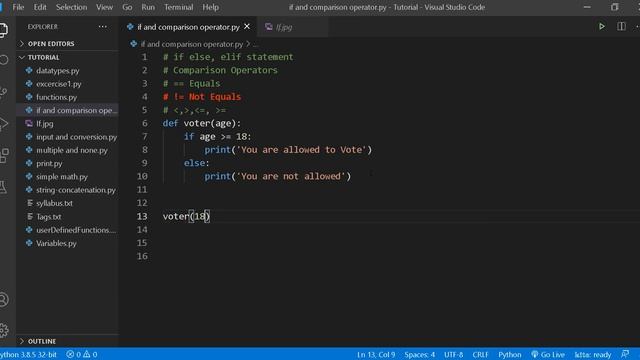Place cursor in 'def voter(age):' line
640x360 pixels.
pos(202,123)
